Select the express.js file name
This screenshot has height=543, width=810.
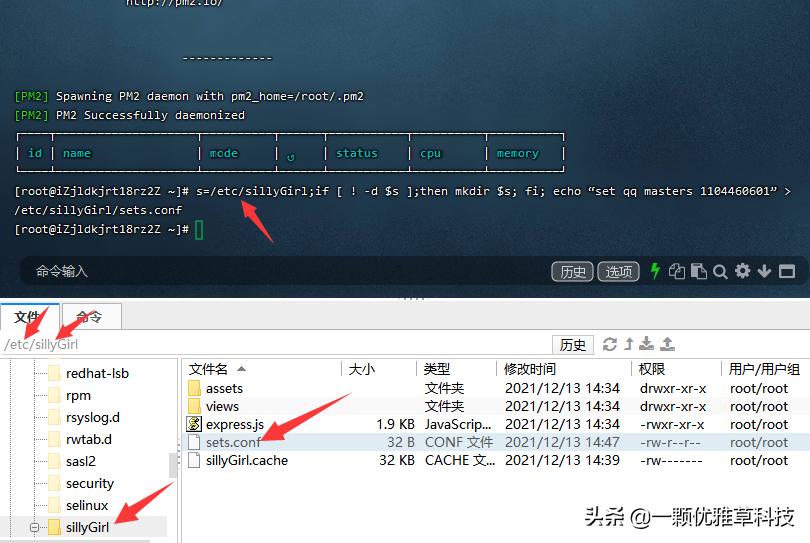[235, 424]
